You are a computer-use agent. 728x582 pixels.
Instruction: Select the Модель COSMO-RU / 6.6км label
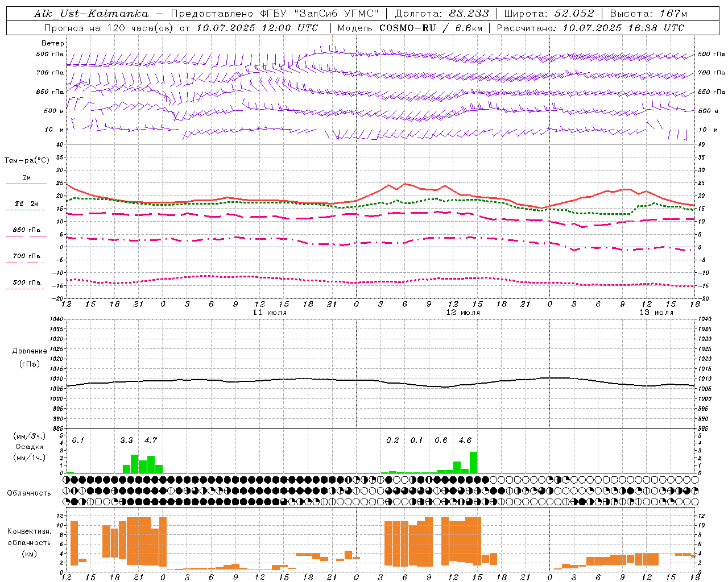click(x=410, y=28)
